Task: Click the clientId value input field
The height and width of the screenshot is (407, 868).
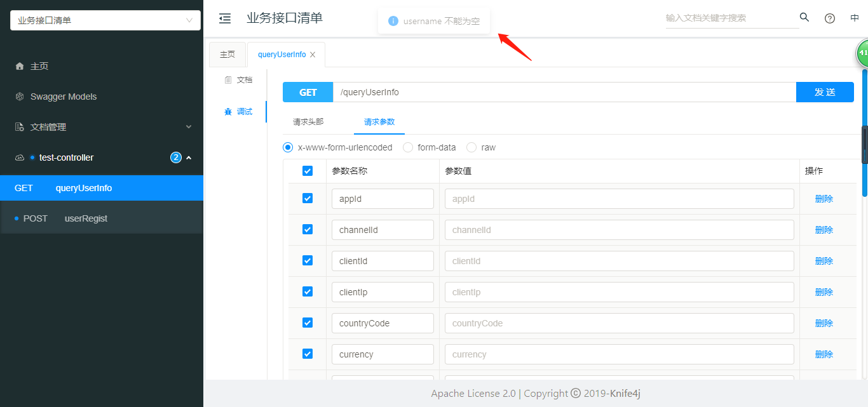Action: tap(620, 261)
